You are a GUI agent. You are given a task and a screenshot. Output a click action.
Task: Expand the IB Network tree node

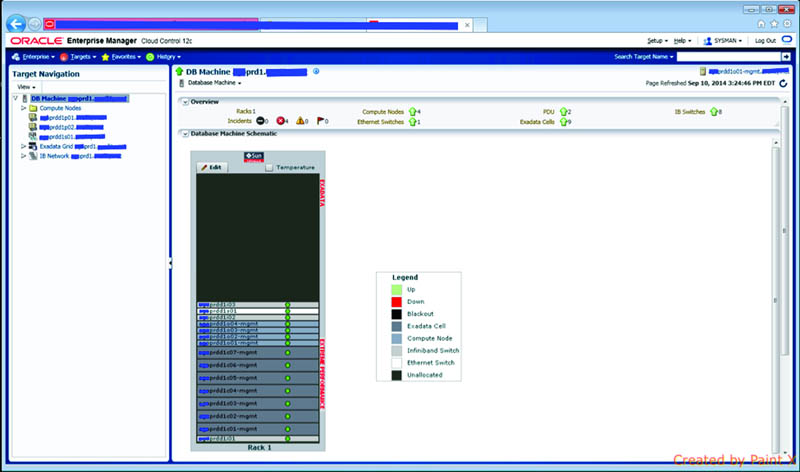pyautogui.click(x=23, y=156)
